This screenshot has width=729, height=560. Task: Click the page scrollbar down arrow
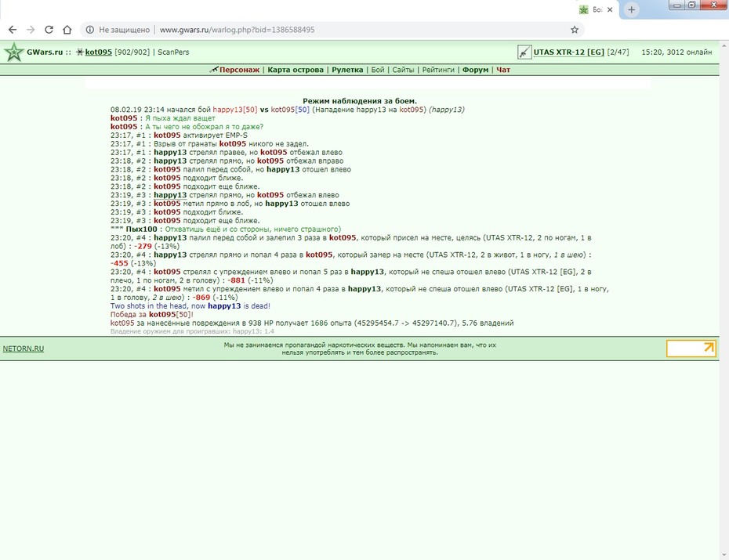point(724,555)
